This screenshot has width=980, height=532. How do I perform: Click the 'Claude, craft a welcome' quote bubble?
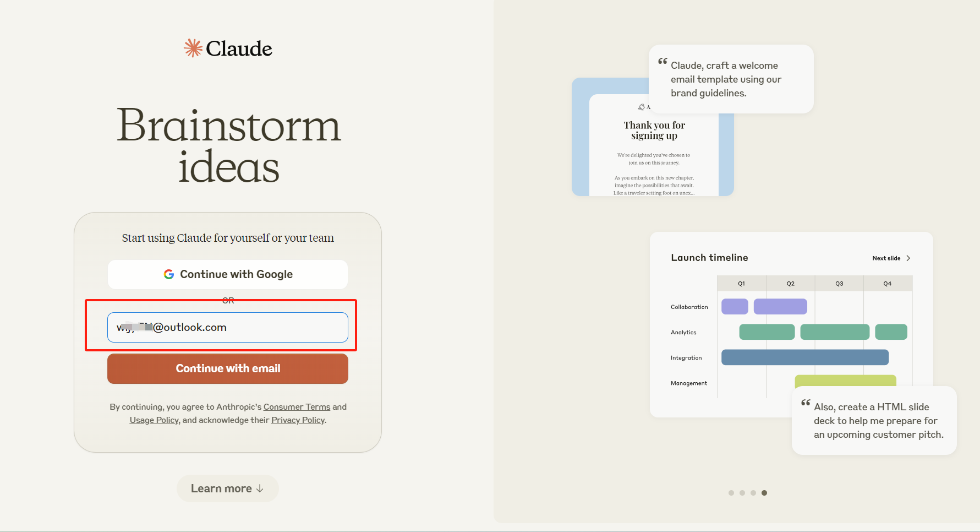click(x=731, y=79)
